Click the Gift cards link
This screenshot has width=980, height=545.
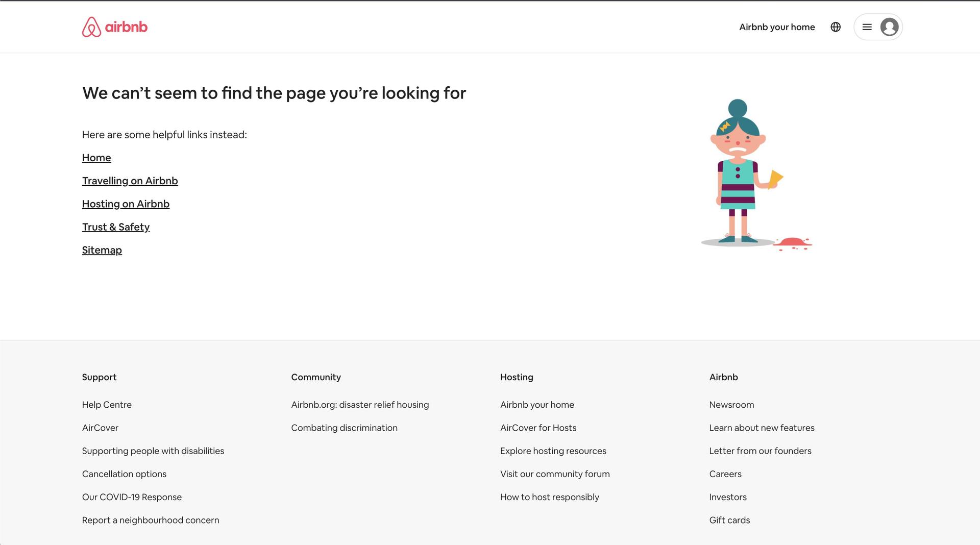(729, 520)
